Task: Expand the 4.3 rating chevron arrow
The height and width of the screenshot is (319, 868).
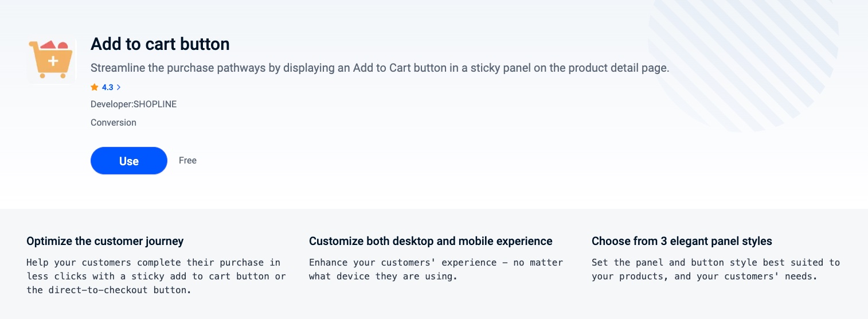Action: (119, 87)
